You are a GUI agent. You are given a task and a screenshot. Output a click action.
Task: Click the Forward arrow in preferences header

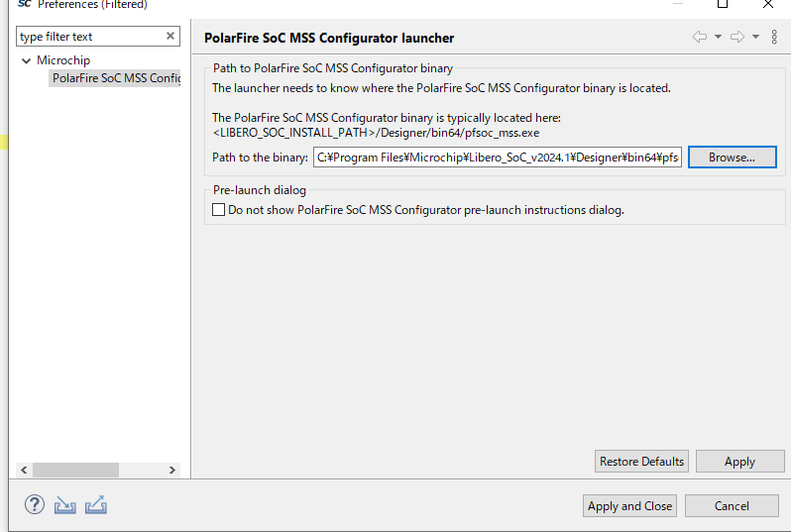736,38
